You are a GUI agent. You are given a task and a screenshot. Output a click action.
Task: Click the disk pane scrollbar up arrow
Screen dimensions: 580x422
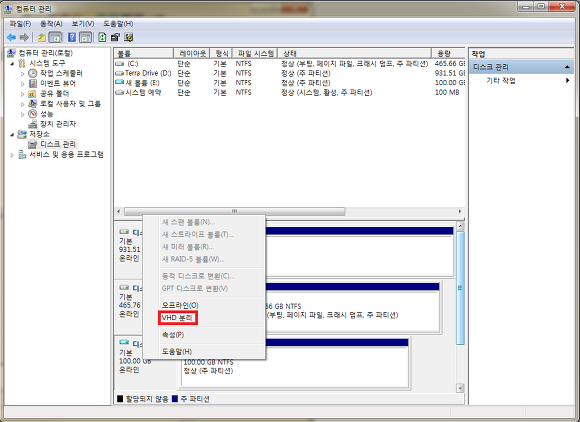(x=460, y=226)
